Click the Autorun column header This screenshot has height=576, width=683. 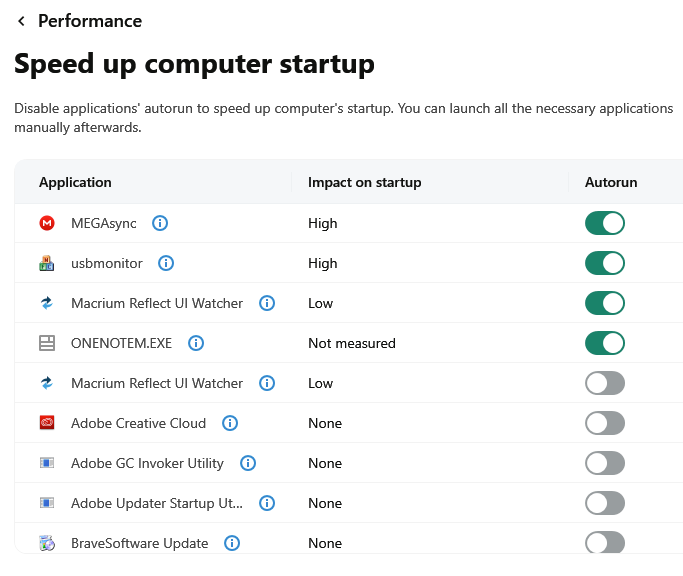click(611, 182)
